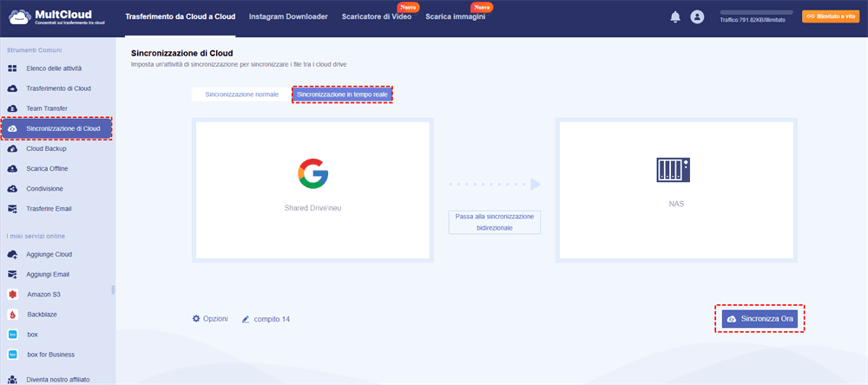The image size is (868, 385).
Task: Click the Sincronizza Ora button
Action: click(x=759, y=318)
